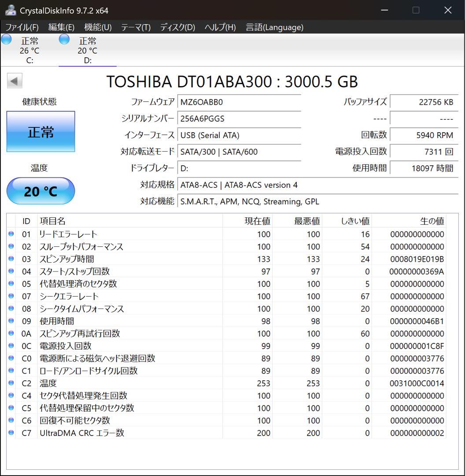Open the ヘルプ(H) menu

tap(220, 27)
